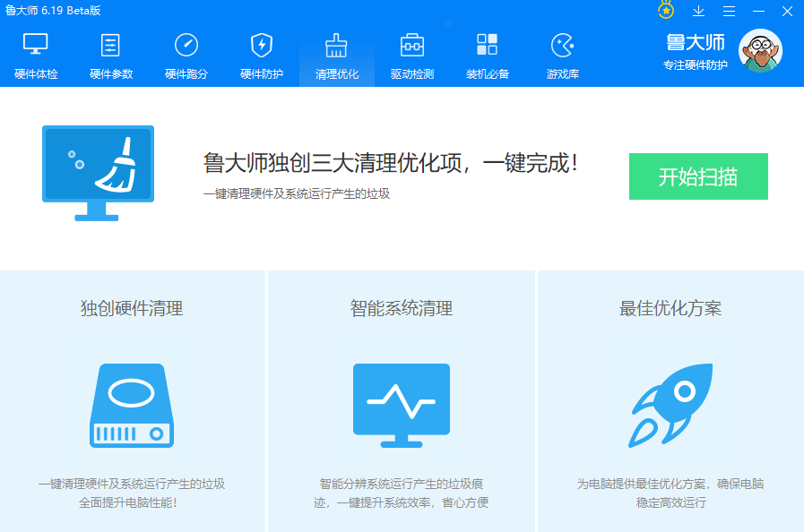The image size is (804, 532).
Task: Click the 鲁大师独创三大清理优化项 headline
Action: (x=391, y=163)
